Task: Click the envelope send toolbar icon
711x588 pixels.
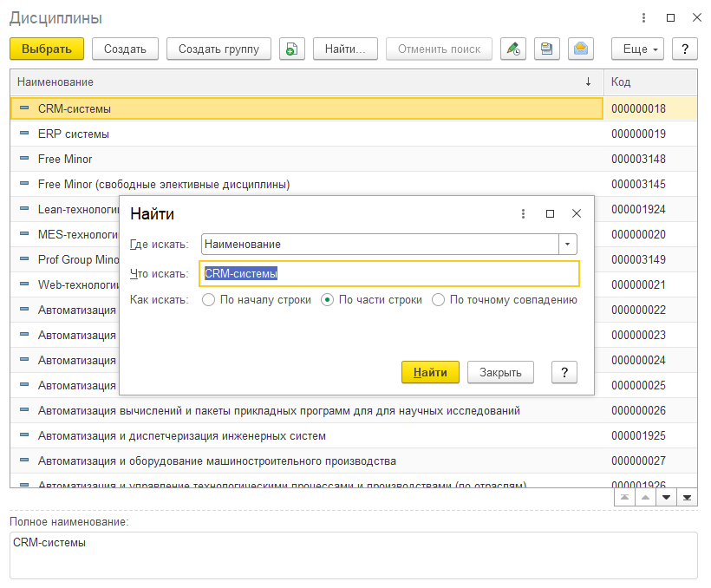Action: (581, 49)
